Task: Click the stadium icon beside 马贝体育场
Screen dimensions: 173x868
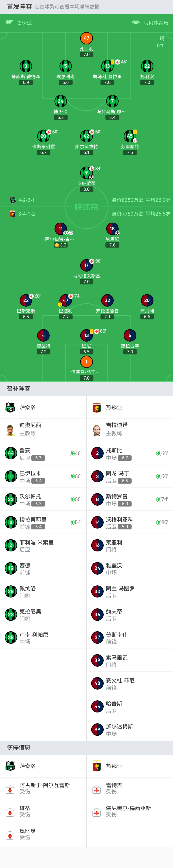Action: [136, 22]
